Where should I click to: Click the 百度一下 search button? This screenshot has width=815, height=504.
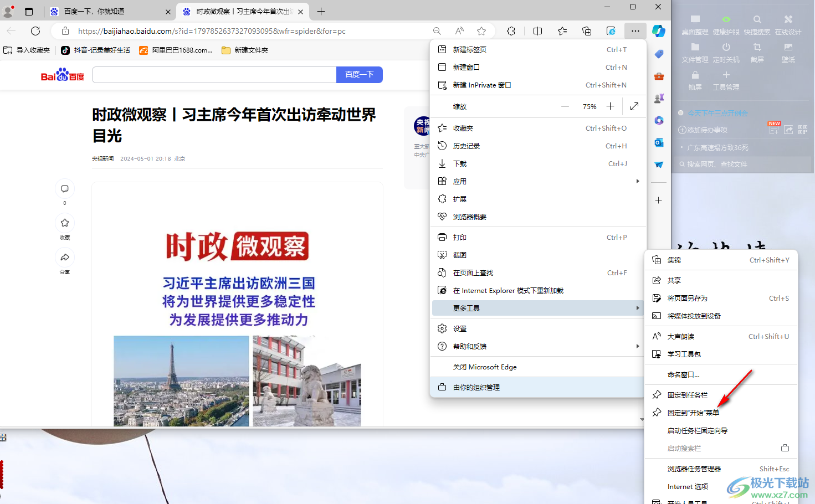coord(360,74)
